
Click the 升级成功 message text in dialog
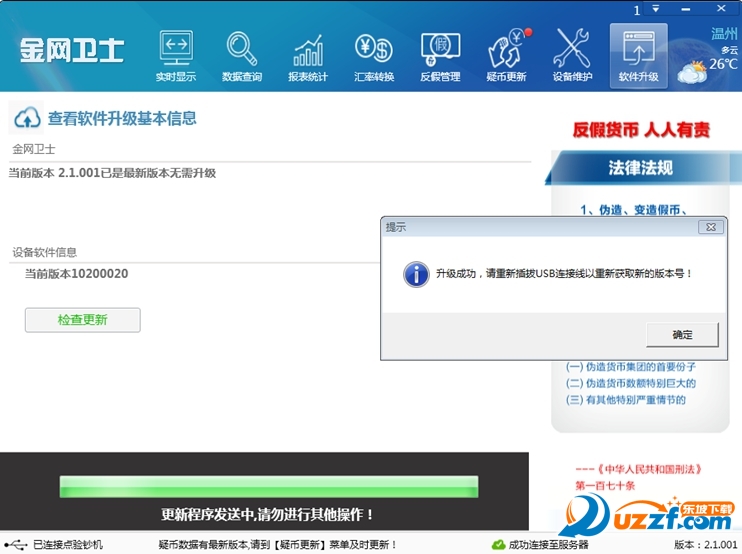click(x=564, y=273)
